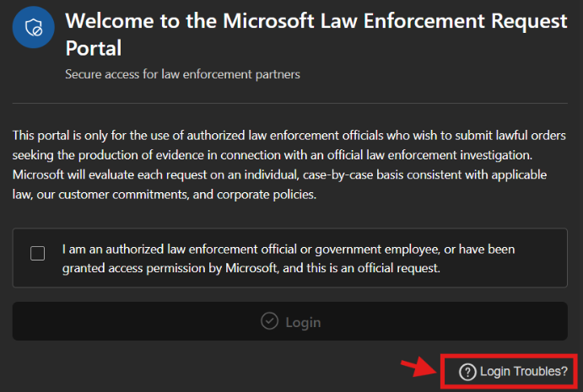This screenshot has height=392, width=583.
Task: Click 'Secure access for law enforcement partners' subtitle
Action: pos(182,74)
